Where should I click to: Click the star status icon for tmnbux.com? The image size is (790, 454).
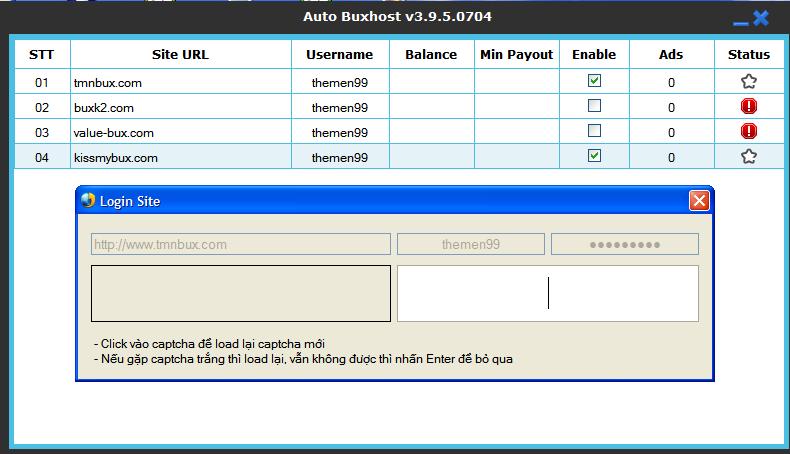749,82
